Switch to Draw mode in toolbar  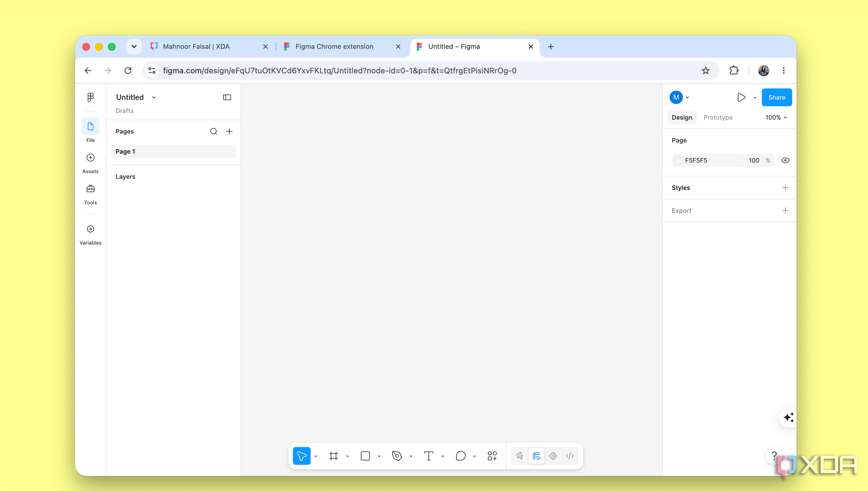(519, 456)
